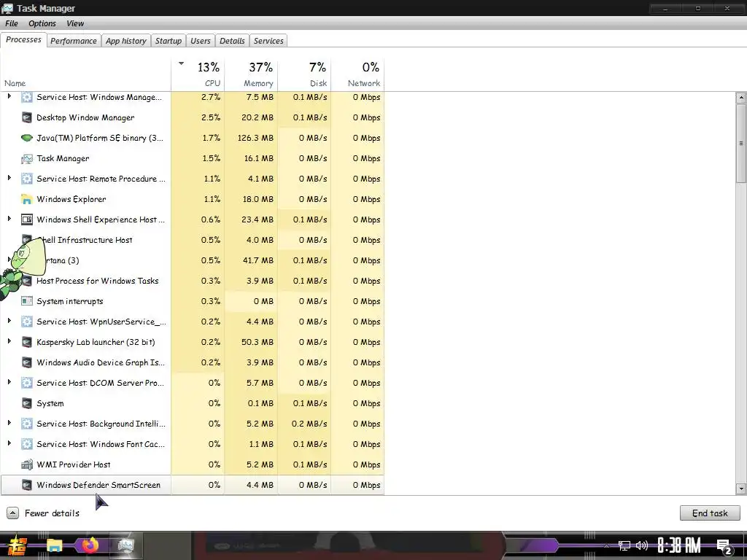Sort processes by the Disk column header

click(304, 74)
